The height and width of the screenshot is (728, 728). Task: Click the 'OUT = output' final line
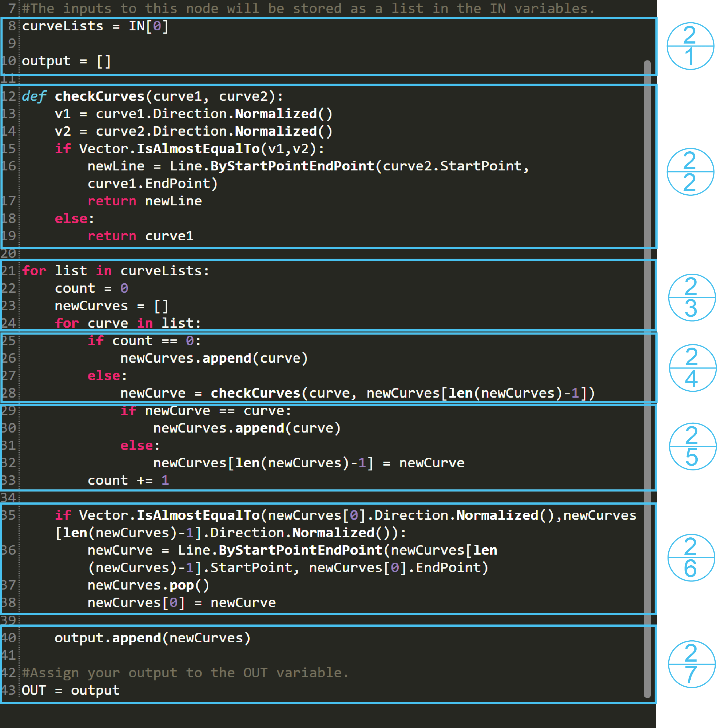point(71,690)
